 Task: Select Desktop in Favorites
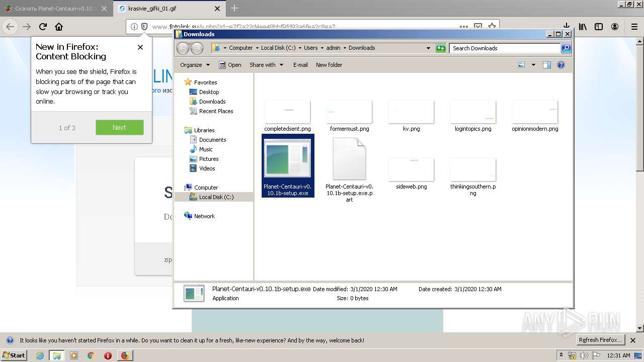[204, 92]
